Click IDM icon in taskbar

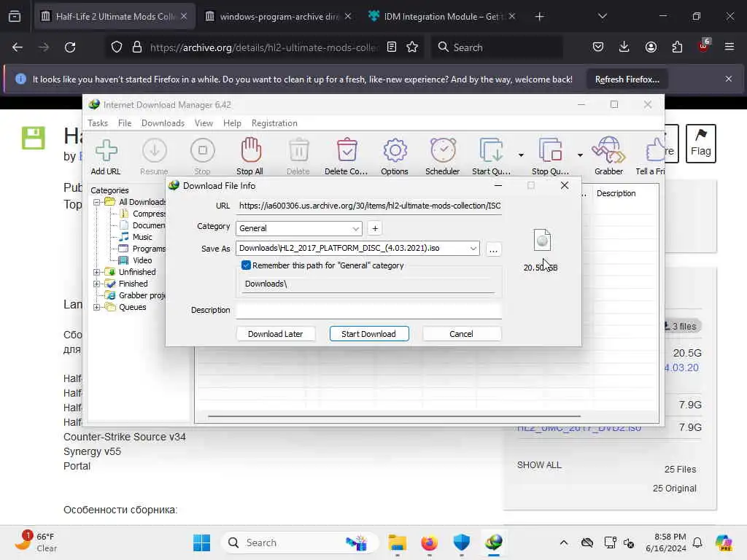tap(494, 542)
